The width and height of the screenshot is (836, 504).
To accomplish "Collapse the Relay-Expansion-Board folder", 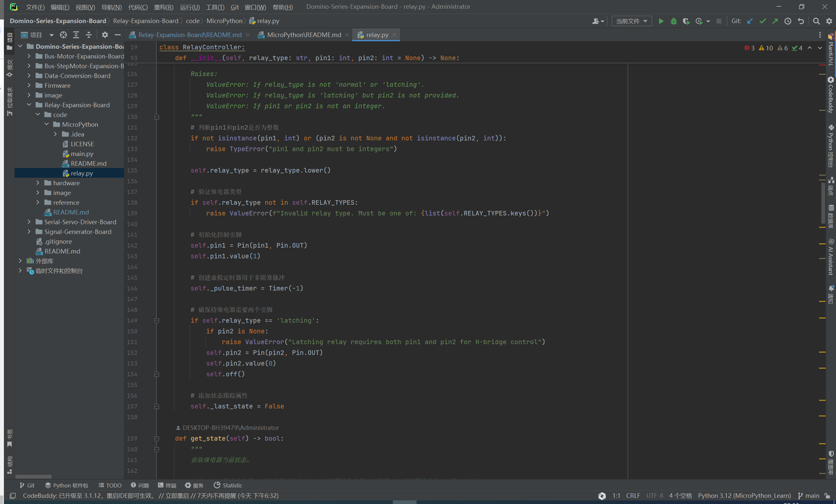I will tap(29, 105).
